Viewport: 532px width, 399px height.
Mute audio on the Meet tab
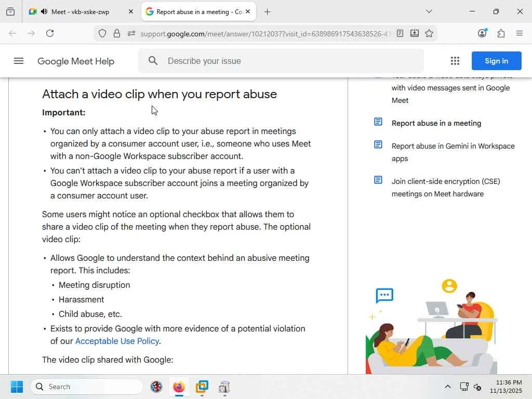pos(44,11)
